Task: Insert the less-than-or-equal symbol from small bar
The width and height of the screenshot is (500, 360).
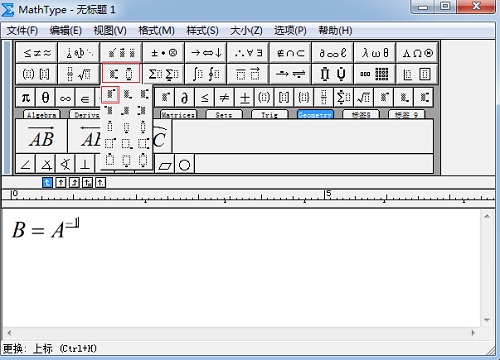Action: tap(204, 98)
